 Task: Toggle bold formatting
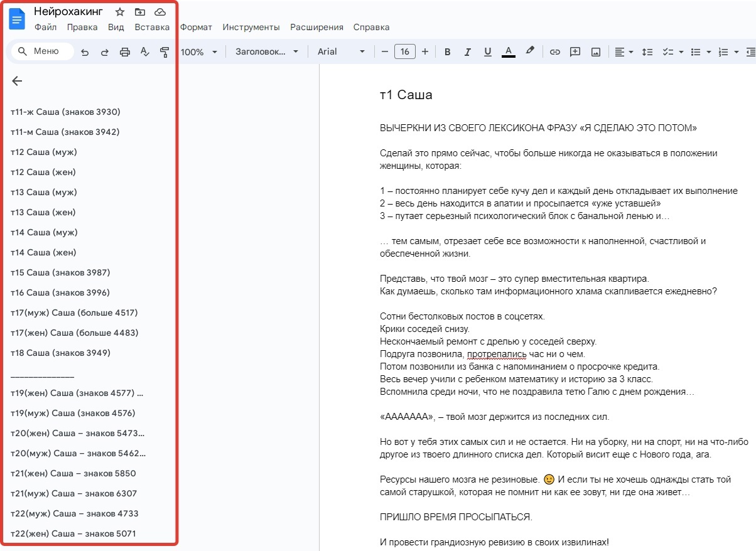point(448,52)
